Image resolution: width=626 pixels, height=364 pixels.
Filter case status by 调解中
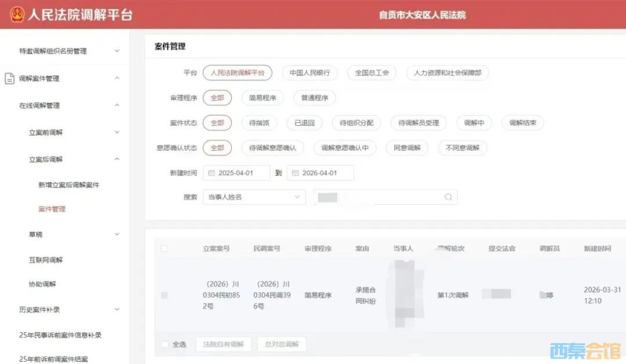tap(474, 123)
